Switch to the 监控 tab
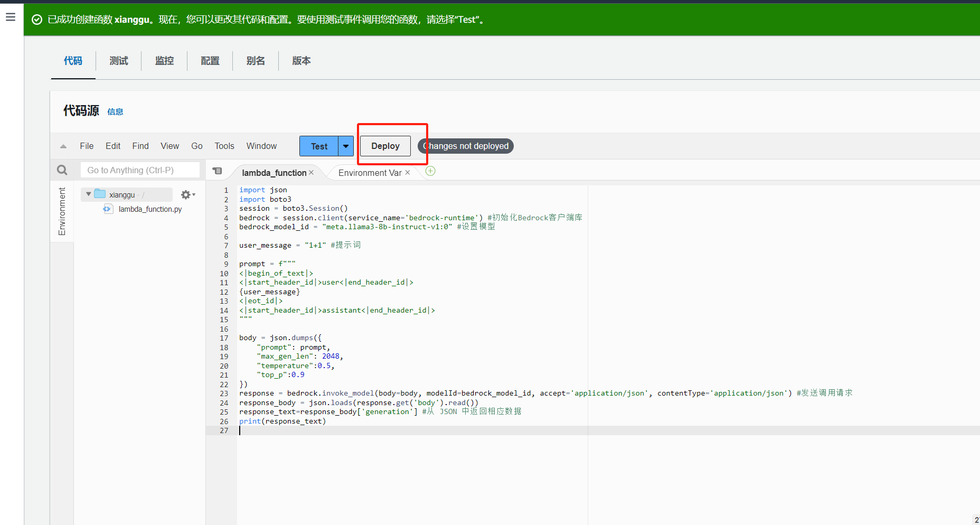This screenshot has height=525, width=980. [164, 61]
